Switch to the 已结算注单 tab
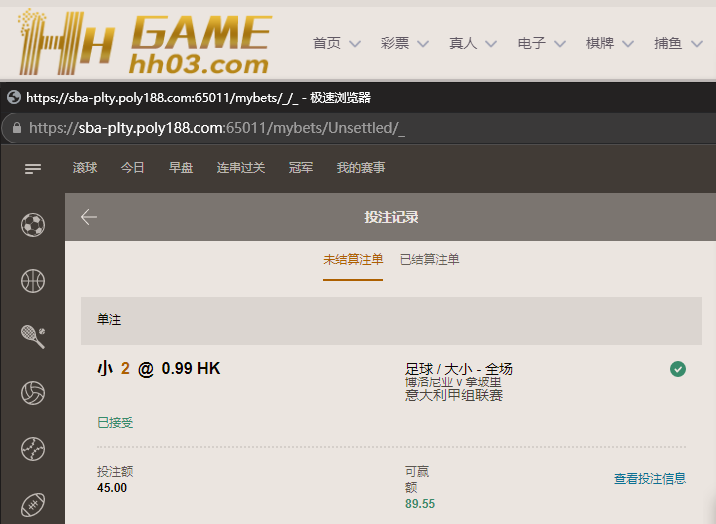The width and height of the screenshot is (716, 524). pos(429,260)
